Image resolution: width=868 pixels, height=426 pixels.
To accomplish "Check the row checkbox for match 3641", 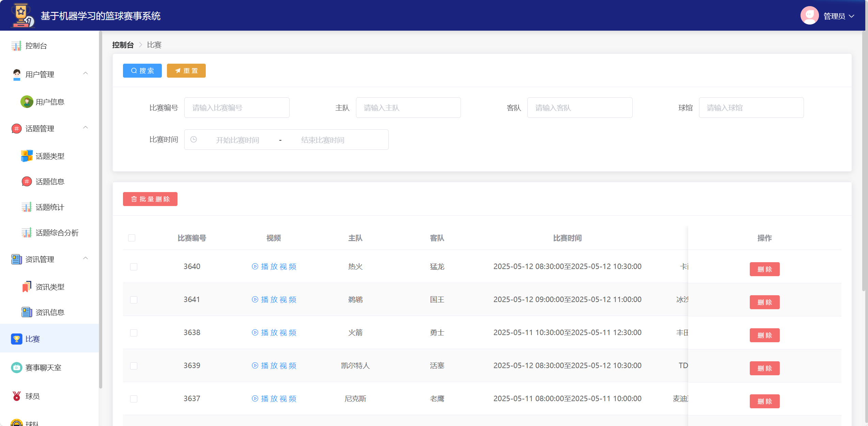I will click(x=134, y=300).
